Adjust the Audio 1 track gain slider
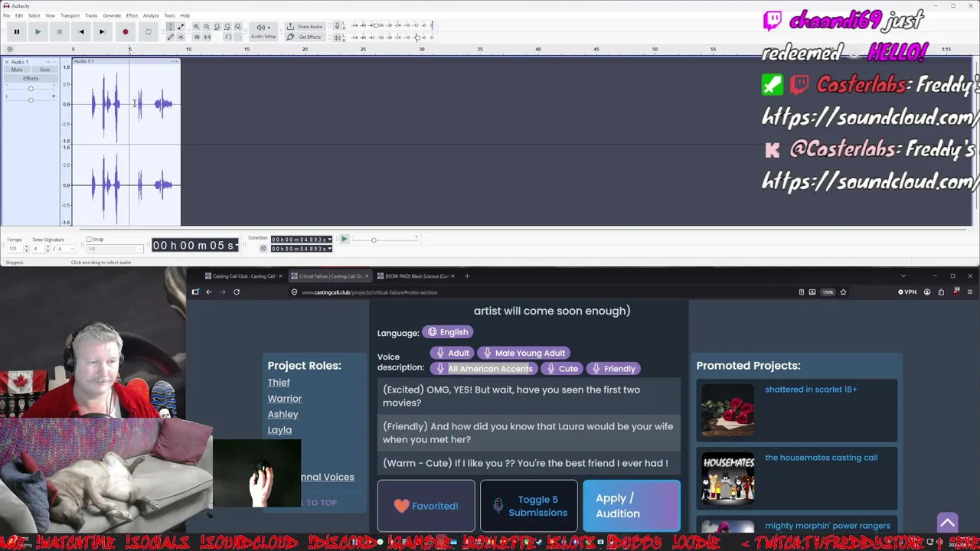 point(31,89)
